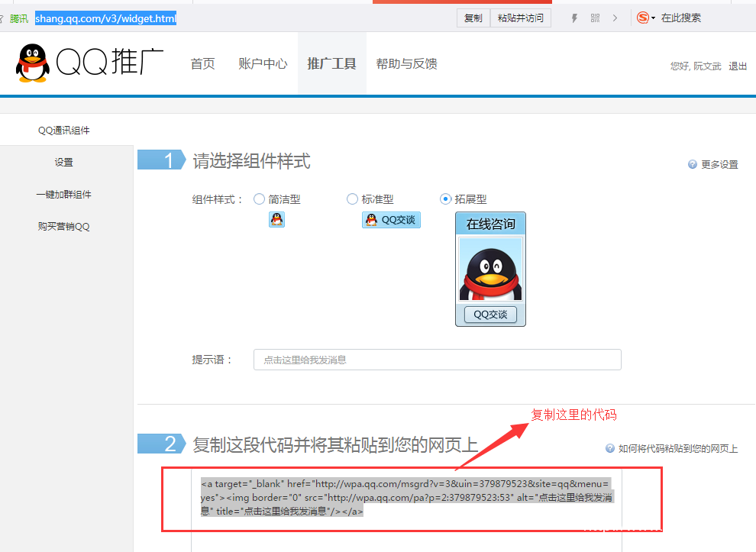Click the shang.qq.com URL in address bar
The image size is (756, 552).
[105, 18]
